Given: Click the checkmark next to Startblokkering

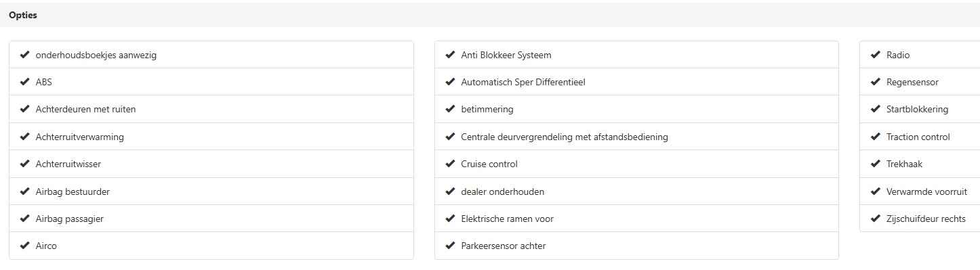Looking at the screenshot, I should 876,109.
